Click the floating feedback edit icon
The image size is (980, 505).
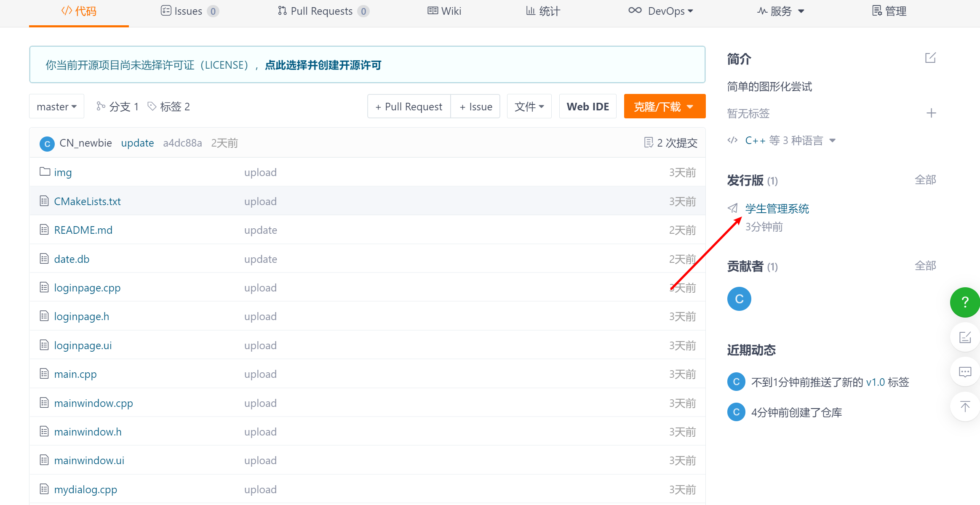[x=965, y=337]
